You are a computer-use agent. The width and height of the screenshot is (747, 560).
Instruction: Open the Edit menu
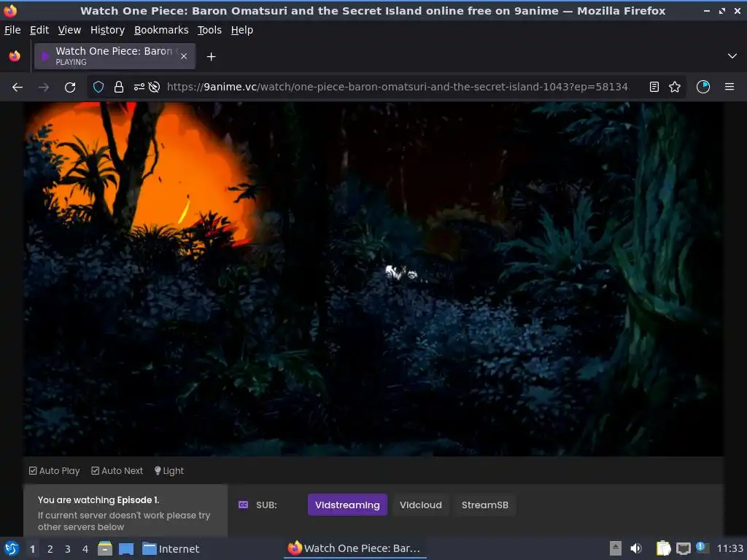tap(39, 30)
